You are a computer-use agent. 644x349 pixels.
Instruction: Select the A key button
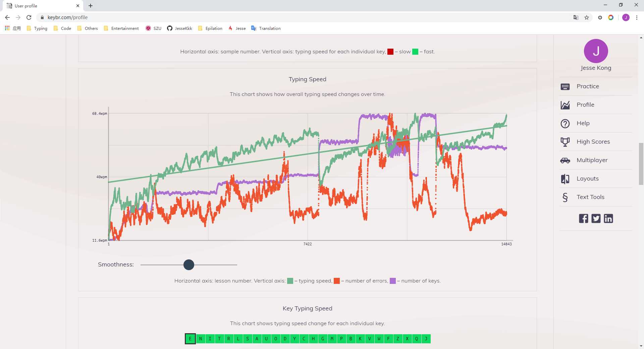257,339
